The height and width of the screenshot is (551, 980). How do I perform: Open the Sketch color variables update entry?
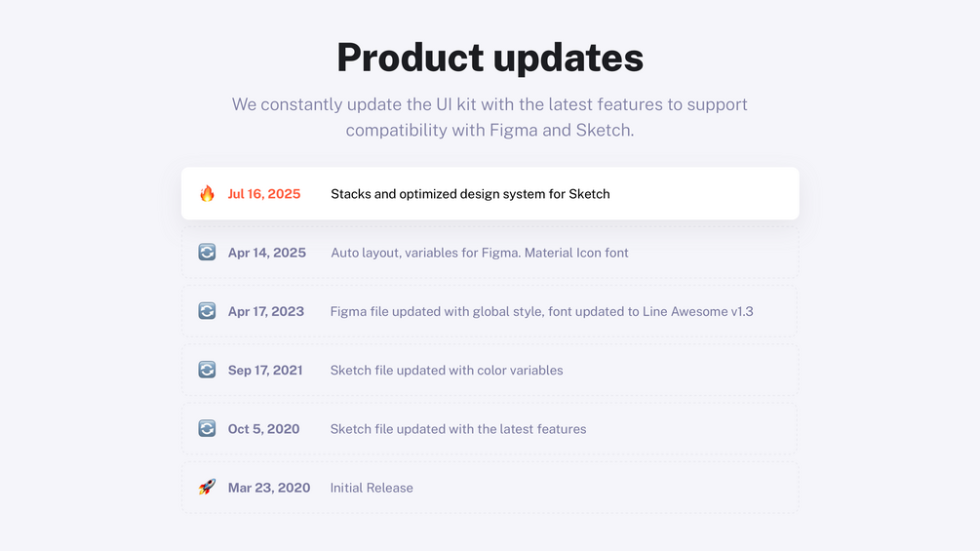tap(447, 370)
